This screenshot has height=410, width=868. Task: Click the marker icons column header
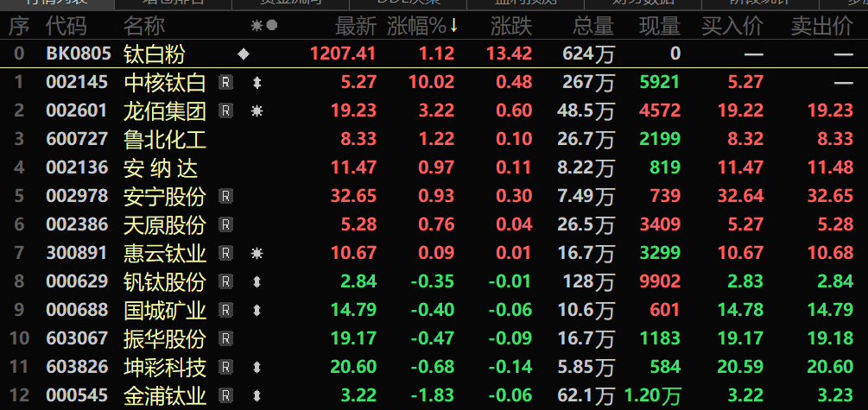263,26
